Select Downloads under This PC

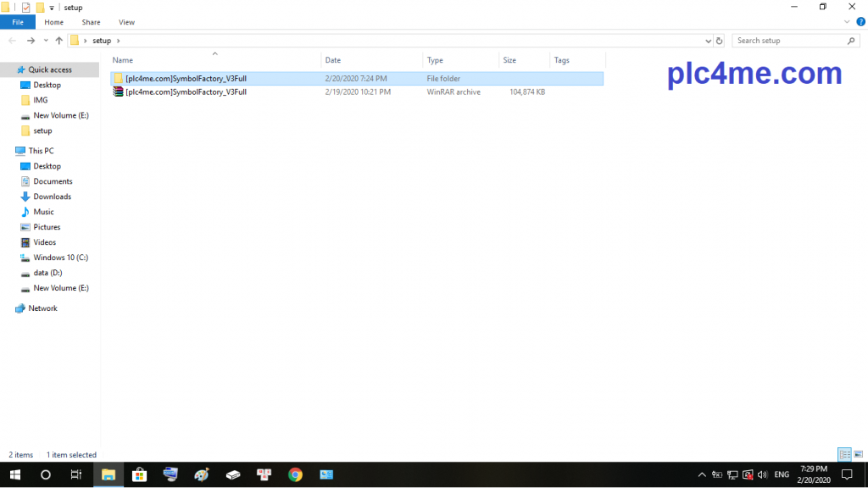point(52,197)
